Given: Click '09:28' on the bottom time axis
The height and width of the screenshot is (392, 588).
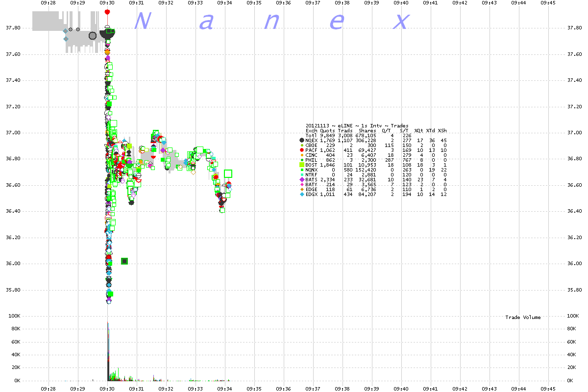Looking at the screenshot, I should [x=48, y=389].
